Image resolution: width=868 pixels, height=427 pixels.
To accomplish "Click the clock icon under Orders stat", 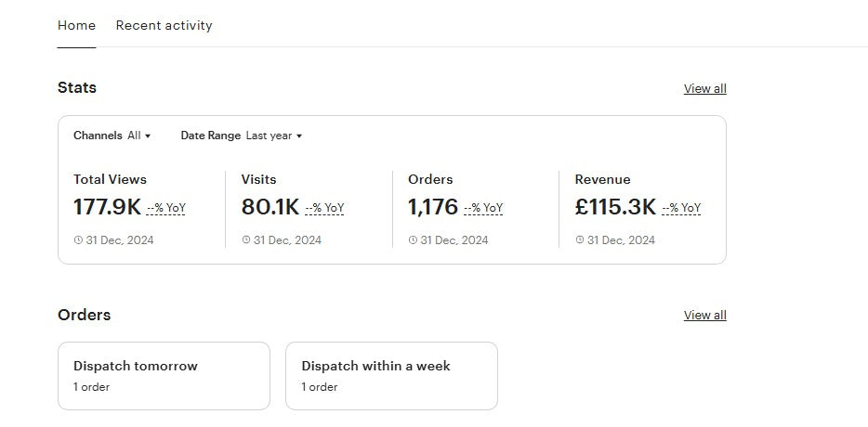I will pos(414,240).
